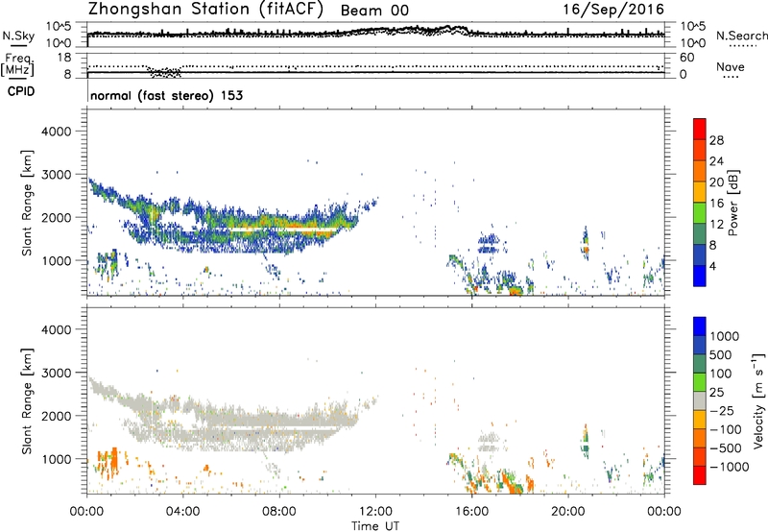Click the 'Nave' legend label
The height and width of the screenshot is (532, 768).
731,66
